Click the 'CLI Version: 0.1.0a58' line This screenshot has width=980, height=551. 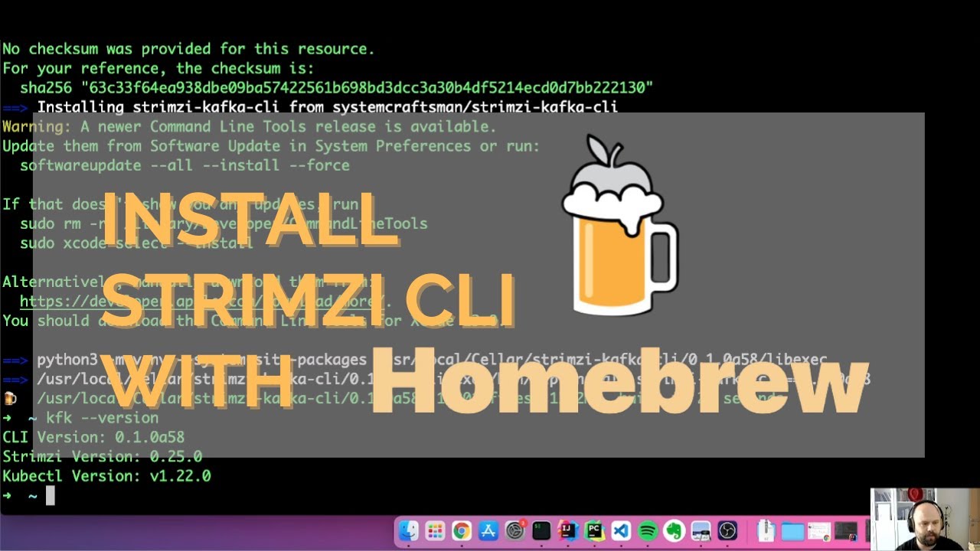(93, 438)
